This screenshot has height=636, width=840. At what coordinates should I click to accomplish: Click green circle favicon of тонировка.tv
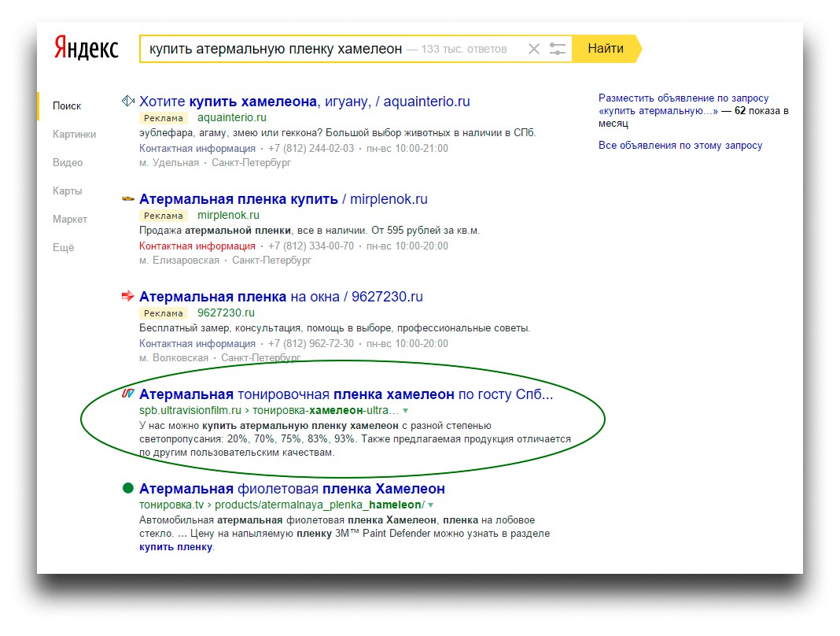click(x=128, y=488)
